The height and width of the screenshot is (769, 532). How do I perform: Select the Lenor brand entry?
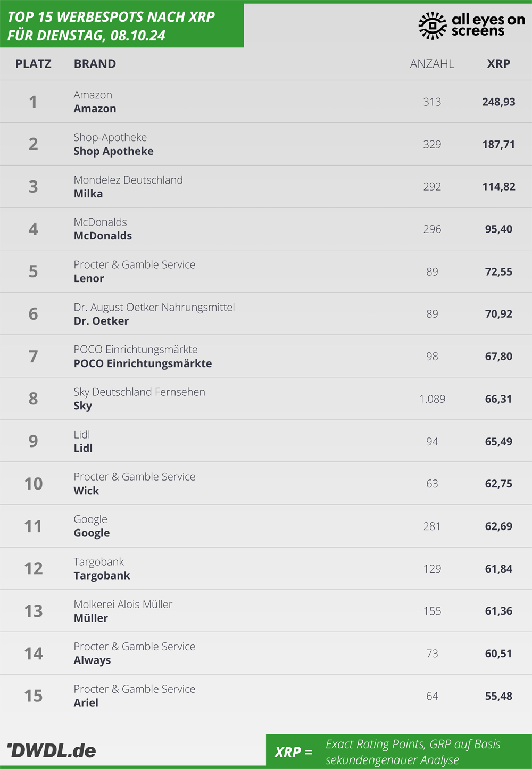tap(89, 278)
